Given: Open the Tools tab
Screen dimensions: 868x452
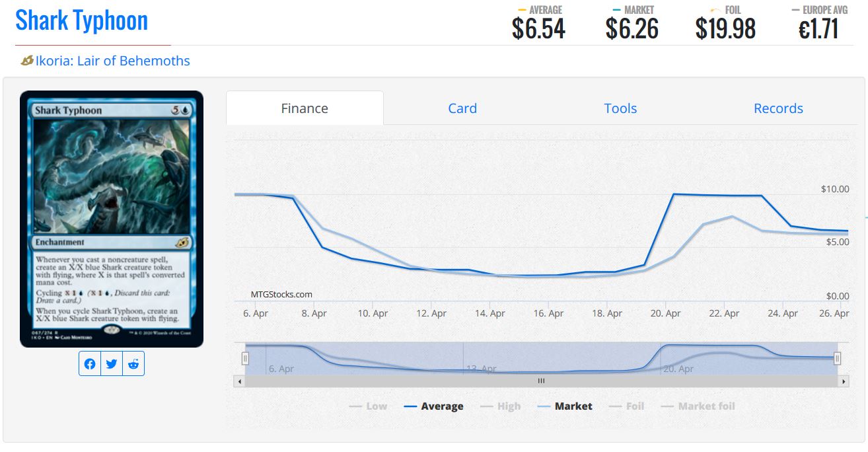Looking at the screenshot, I should click(x=620, y=108).
